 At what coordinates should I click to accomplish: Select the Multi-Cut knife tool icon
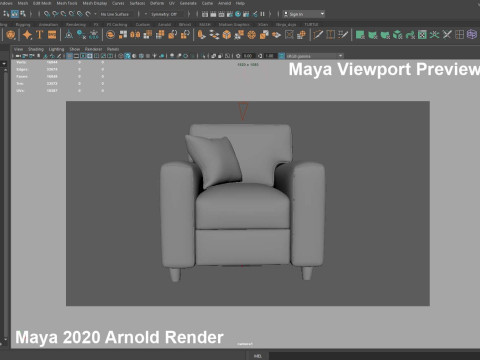click(318, 35)
